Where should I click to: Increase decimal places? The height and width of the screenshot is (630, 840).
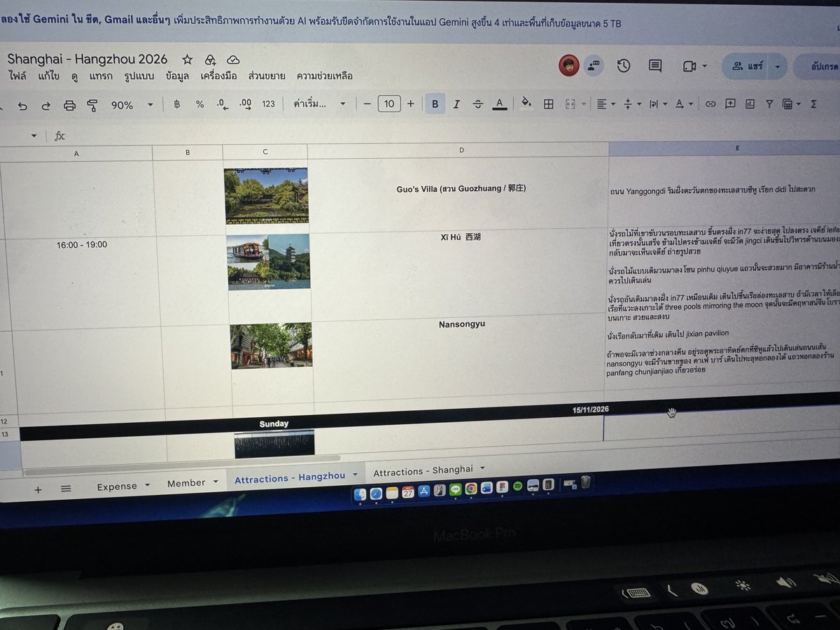(x=245, y=104)
